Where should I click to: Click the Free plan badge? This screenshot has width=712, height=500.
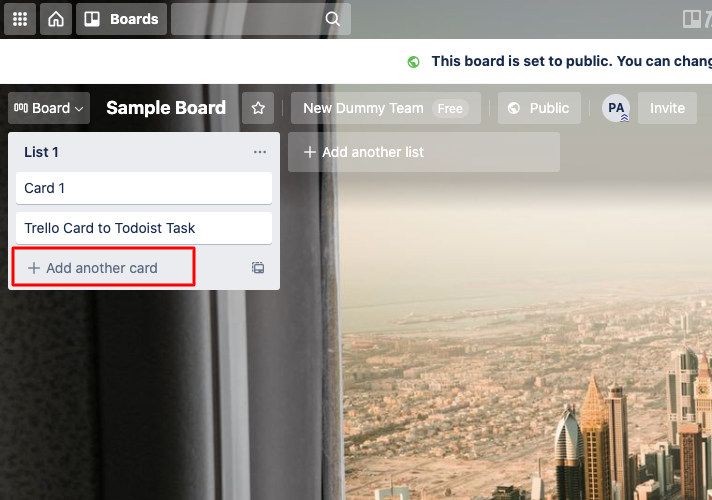pyautogui.click(x=450, y=108)
